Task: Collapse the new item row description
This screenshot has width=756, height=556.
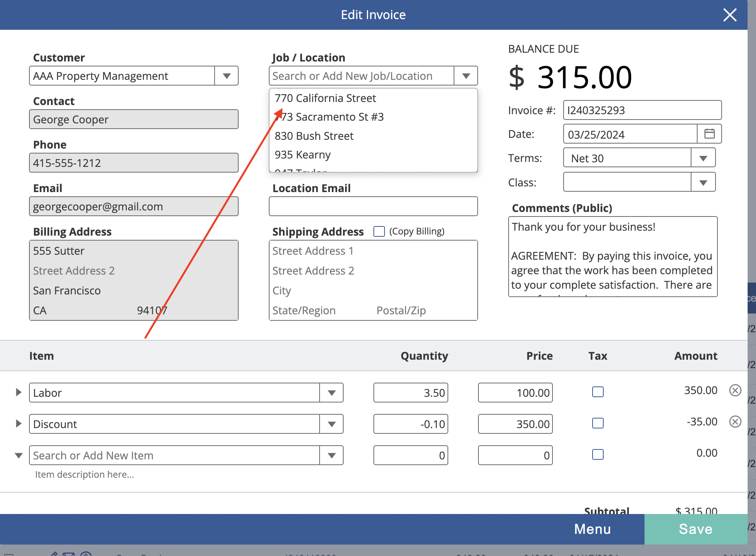Action: click(x=18, y=455)
